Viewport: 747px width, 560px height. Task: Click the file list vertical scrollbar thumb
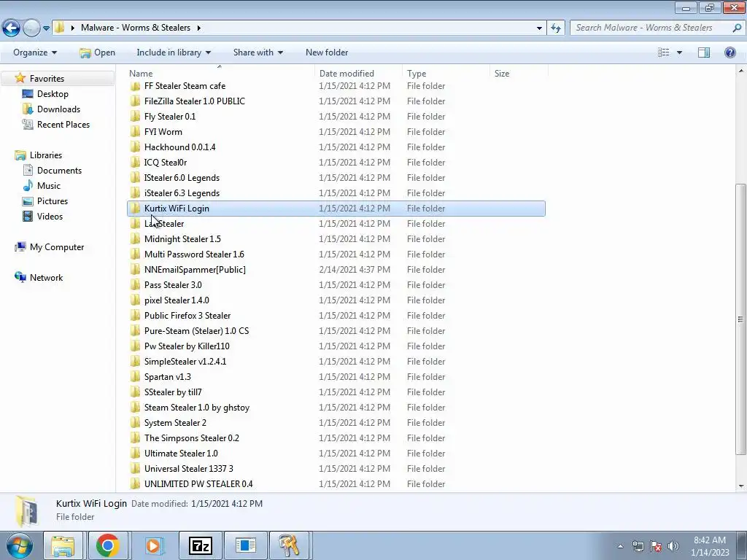pos(741,319)
